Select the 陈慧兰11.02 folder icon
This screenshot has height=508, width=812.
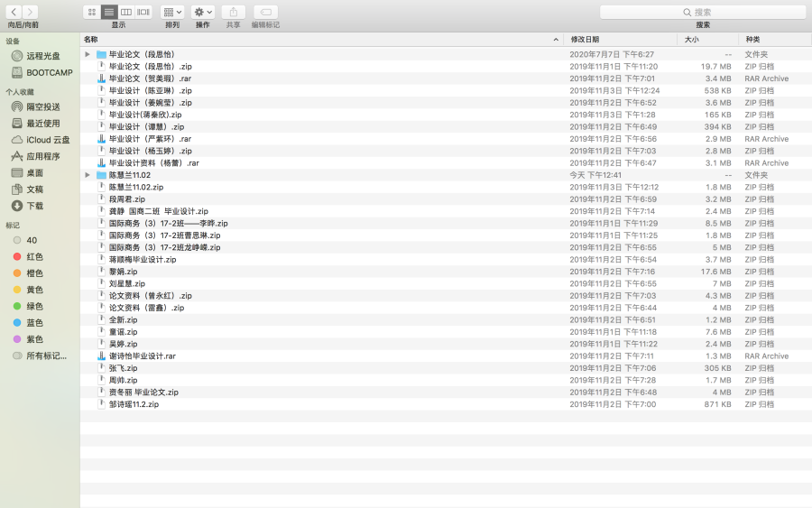tap(101, 175)
